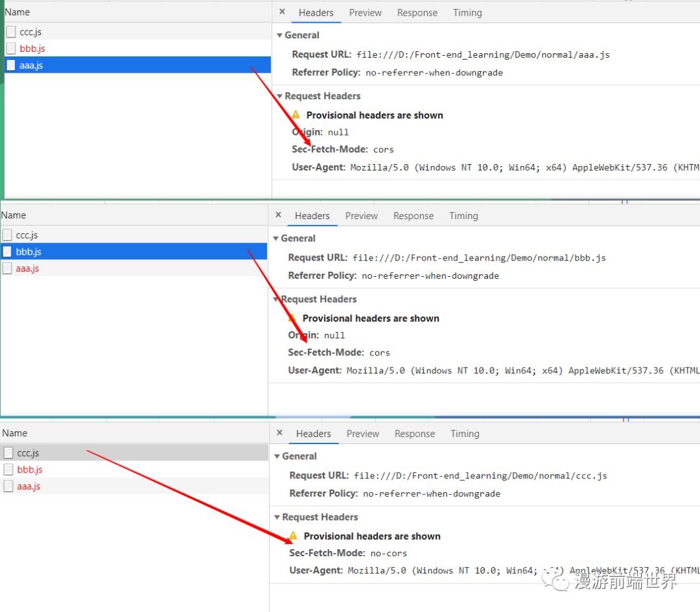Image resolution: width=700 pixels, height=612 pixels.
Task: Select red aaa.js in the list where ccc.js is selected
Action: (x=135, y=486)
